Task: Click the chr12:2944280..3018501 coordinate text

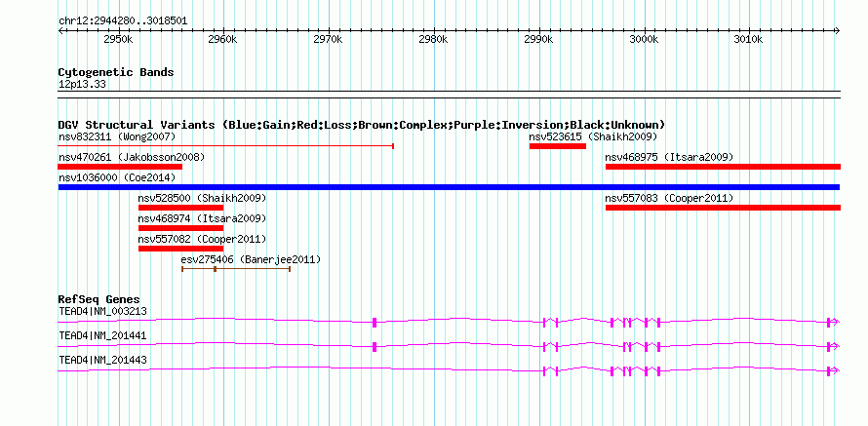Action: (123, 21)
